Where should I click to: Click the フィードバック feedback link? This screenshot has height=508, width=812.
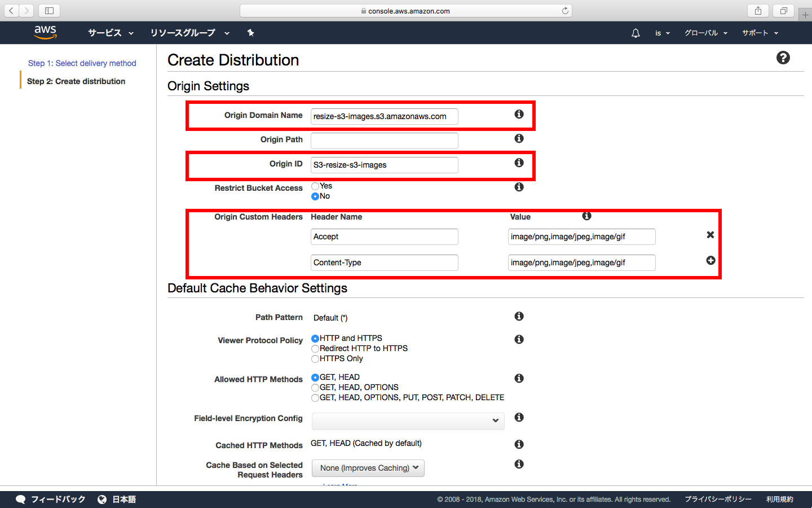58,499
